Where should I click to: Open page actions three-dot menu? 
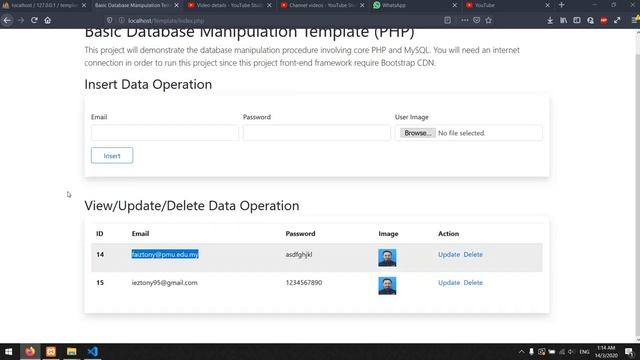tap(464, 20)
